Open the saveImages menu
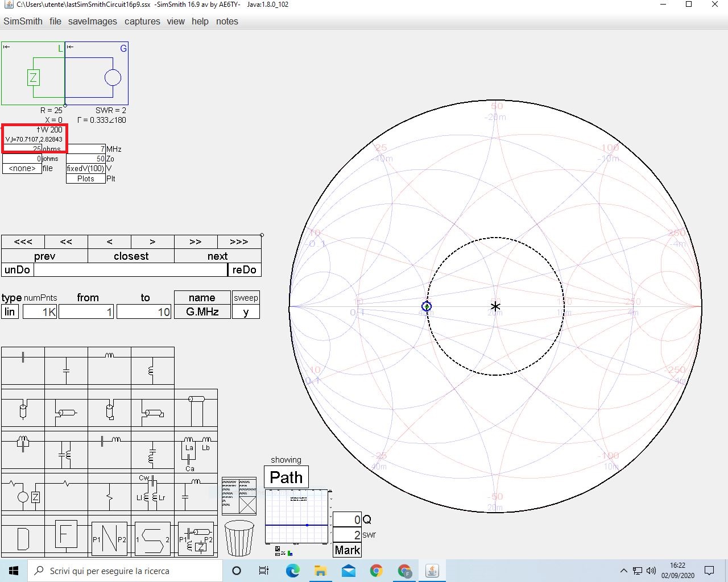The width and height of the screenshot is (728, 582). [93, 21]
